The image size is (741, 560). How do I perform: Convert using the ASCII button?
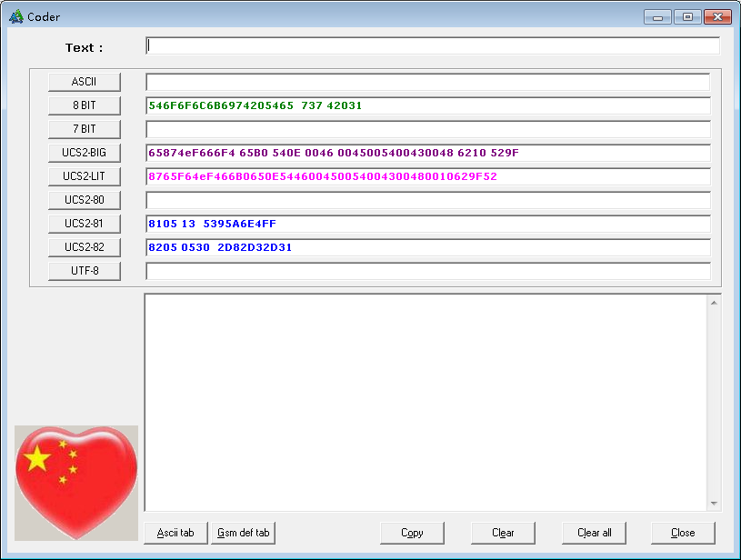85,82
